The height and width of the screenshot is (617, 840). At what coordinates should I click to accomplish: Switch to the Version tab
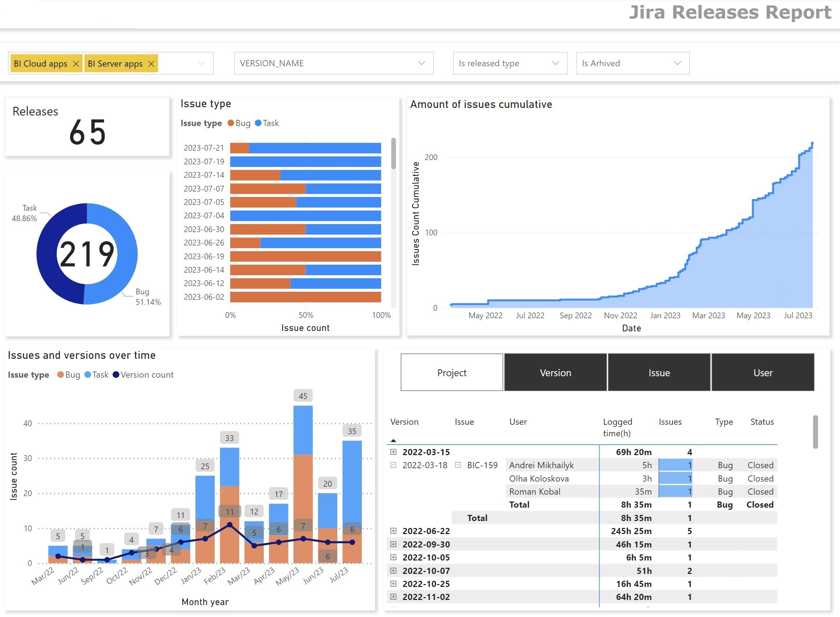coord(556,373)
